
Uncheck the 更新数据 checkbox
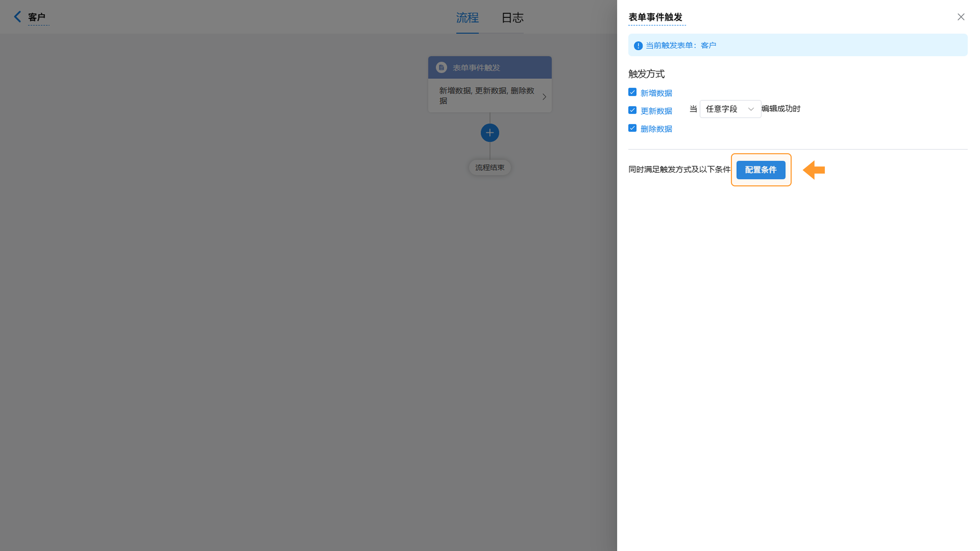click(632, 110)
